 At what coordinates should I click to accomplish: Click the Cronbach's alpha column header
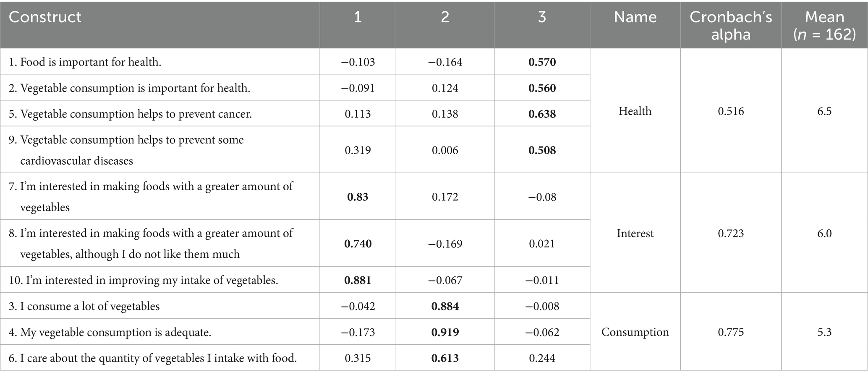tap(731, 25)
